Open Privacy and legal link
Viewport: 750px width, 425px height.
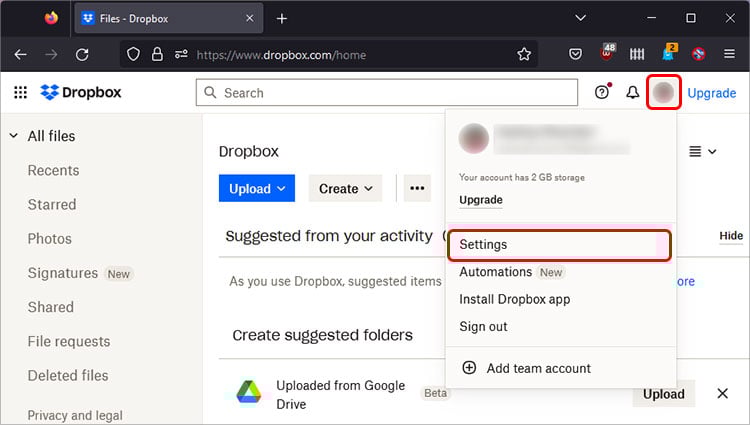[75, 415]
